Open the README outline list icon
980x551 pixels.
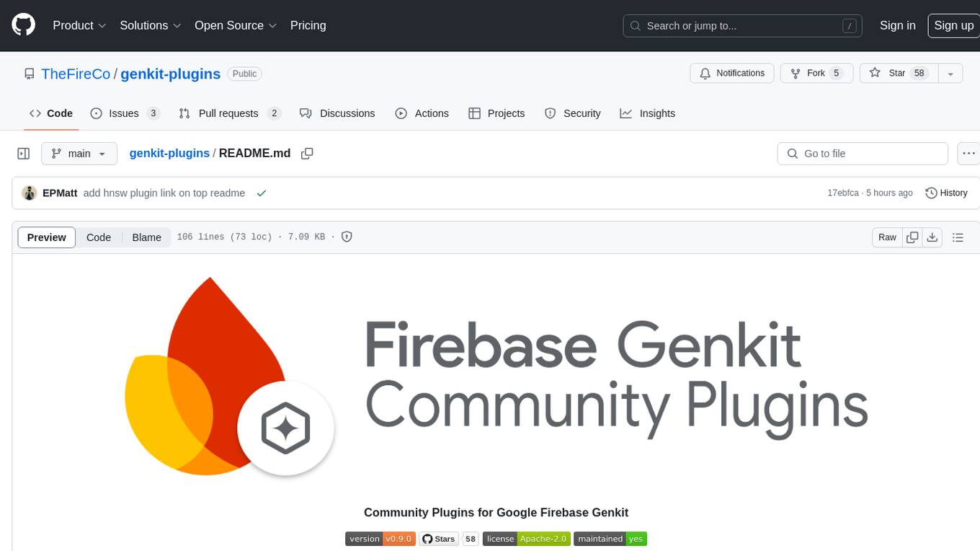(958, 237)
